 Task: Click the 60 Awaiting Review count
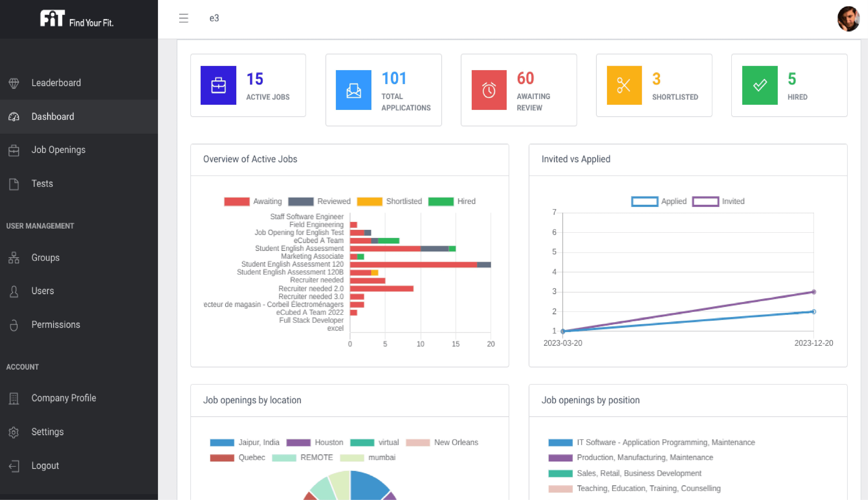526,78
